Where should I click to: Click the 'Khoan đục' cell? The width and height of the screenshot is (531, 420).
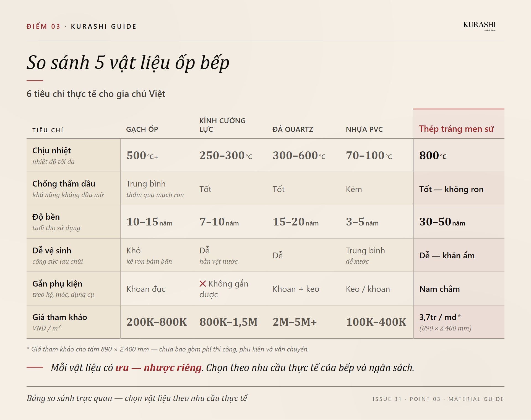146,289
